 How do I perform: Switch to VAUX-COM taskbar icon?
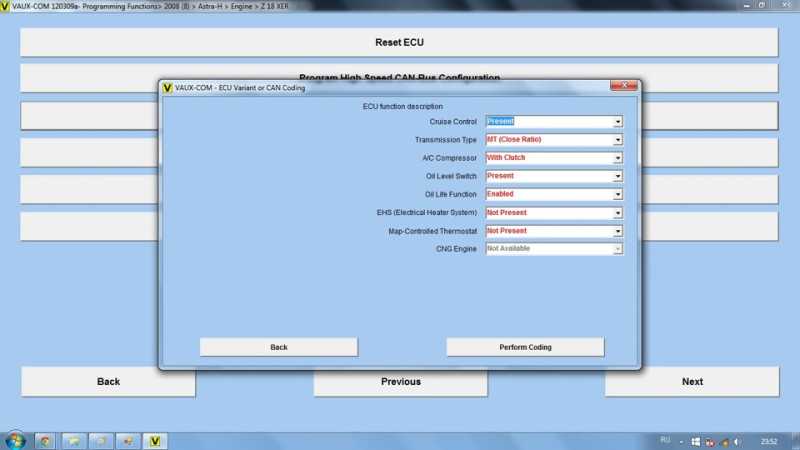click(x=155, y=441)
